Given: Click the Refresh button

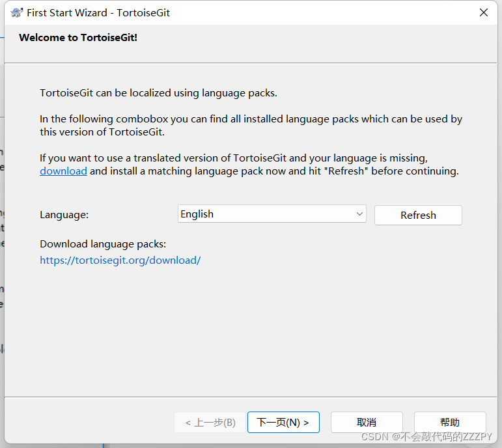Looking at the screenshot, I should click(418, 215).
